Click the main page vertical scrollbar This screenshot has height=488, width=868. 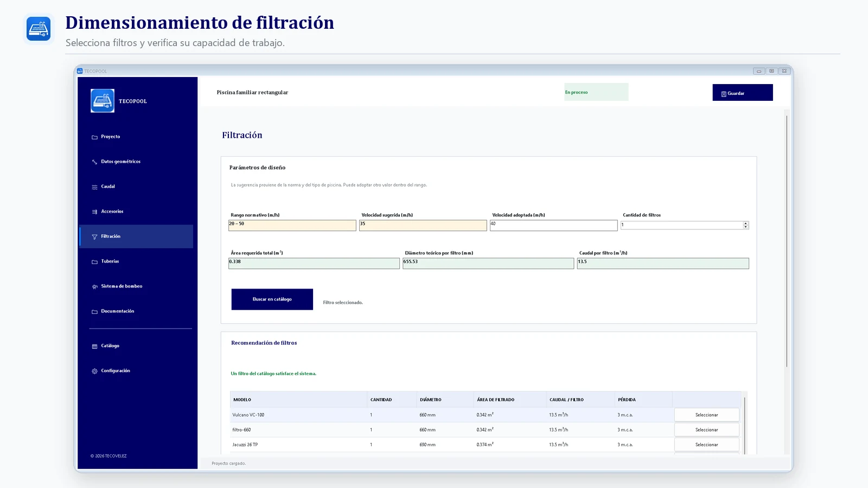coord(787,241)
